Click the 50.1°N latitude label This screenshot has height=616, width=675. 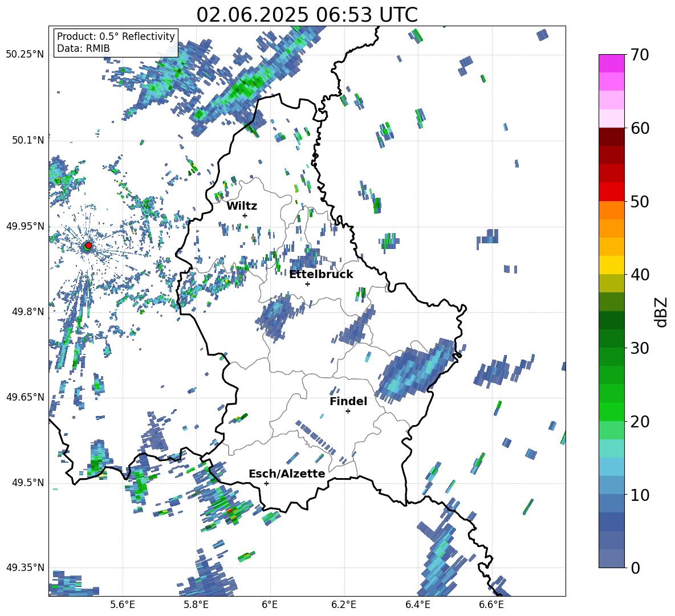[x=29, y=140]
